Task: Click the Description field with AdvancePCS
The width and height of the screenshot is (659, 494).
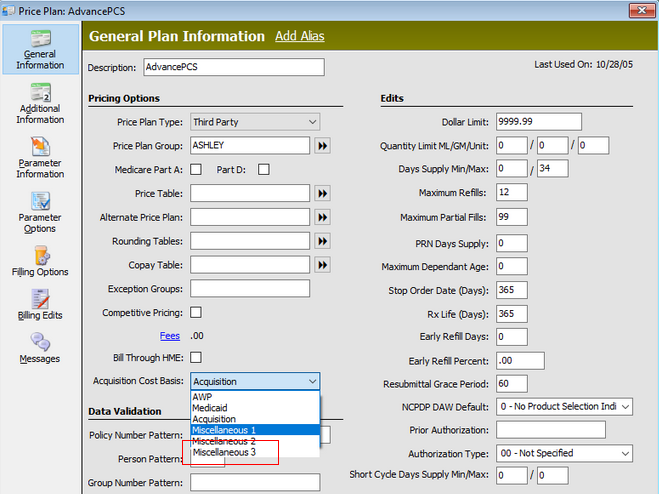Action: pos(234,67)
